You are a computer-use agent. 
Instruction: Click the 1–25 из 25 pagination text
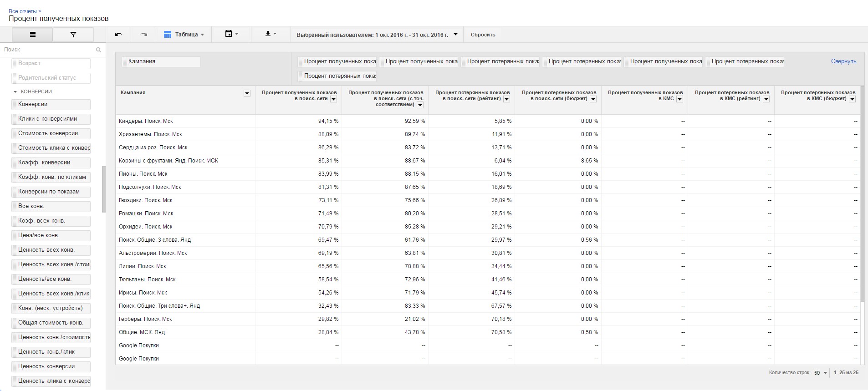point(846,373)
